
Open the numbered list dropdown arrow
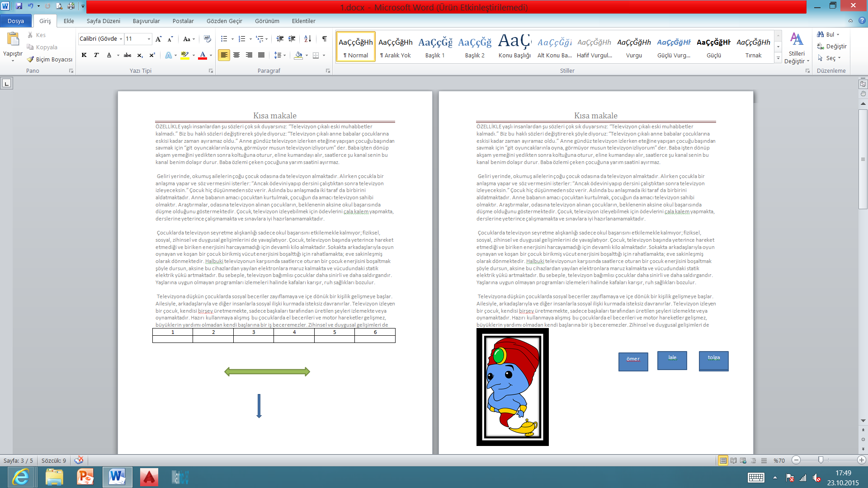[250, 39]
